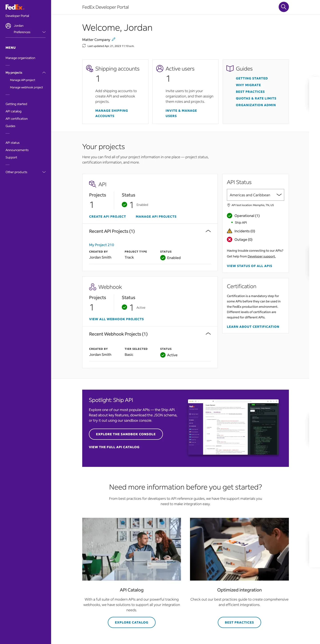
Task: Click the Active users icon
Action: pyautogui.click(x=160, y=69)
